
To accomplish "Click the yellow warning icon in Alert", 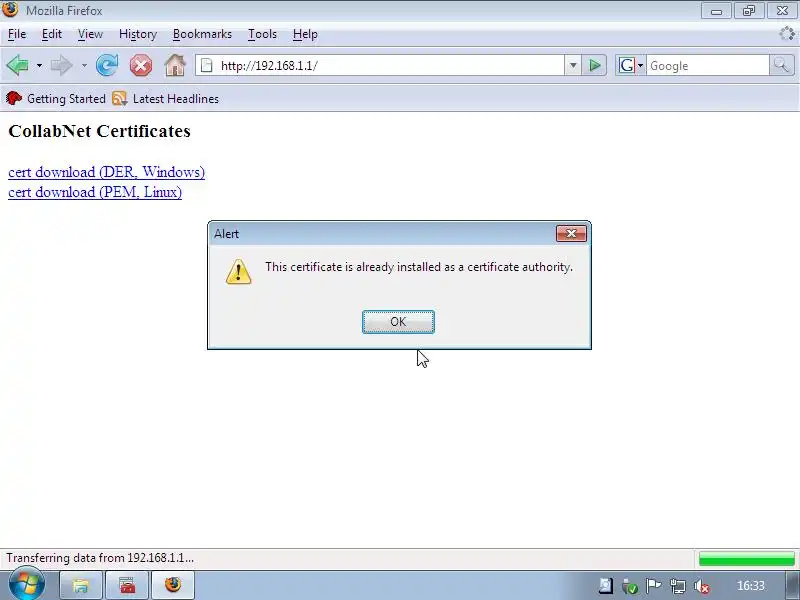I will (238, 271).
